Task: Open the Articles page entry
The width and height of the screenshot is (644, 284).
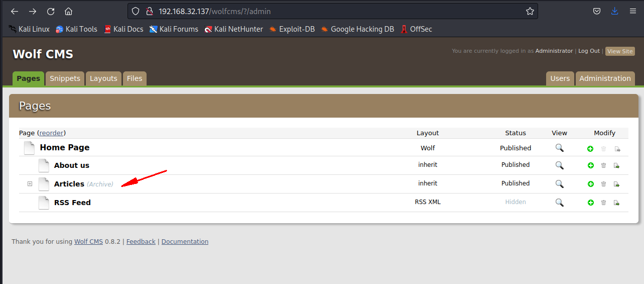Action: 69,184
